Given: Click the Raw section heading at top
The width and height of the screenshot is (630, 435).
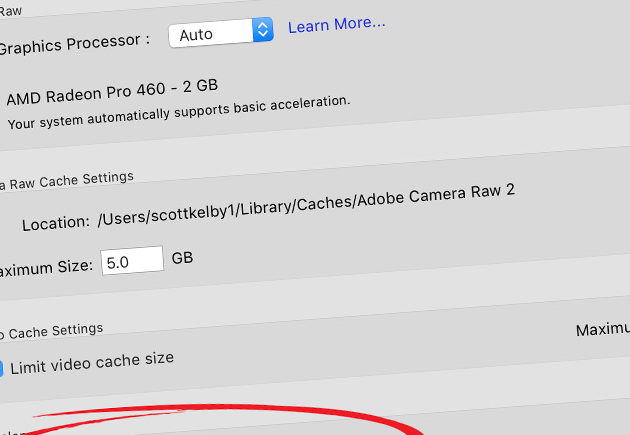Looking at the screenshot, I should point(11,11).
